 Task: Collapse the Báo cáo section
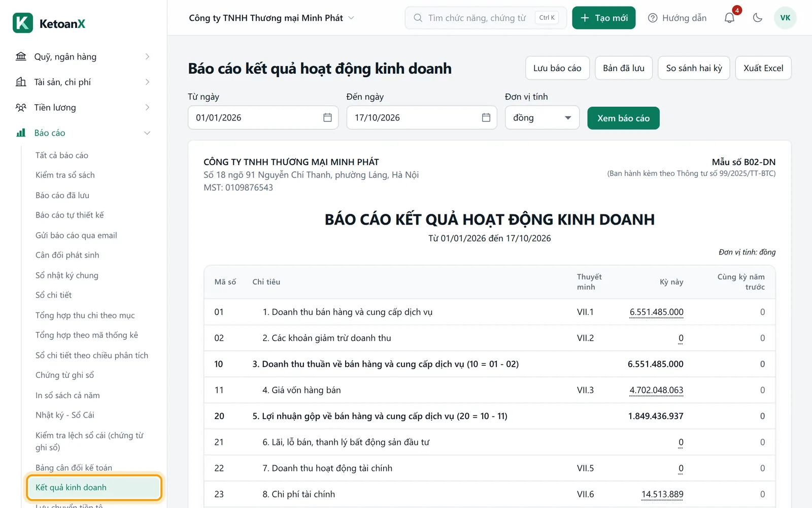[x=147, y=133]
